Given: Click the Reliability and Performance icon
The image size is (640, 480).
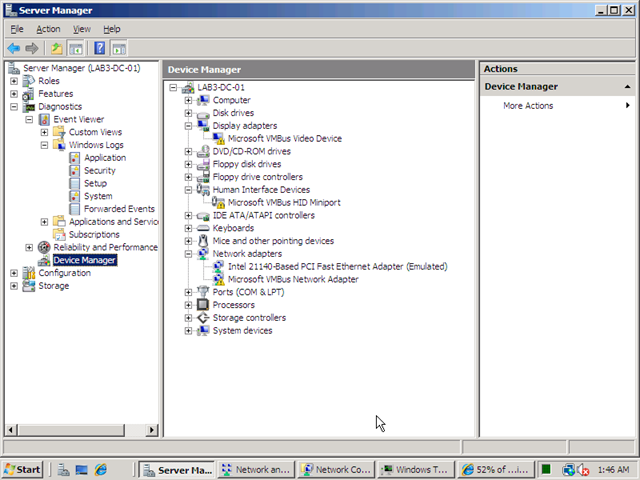Looking at the screenshot, I should pos(44,247).
